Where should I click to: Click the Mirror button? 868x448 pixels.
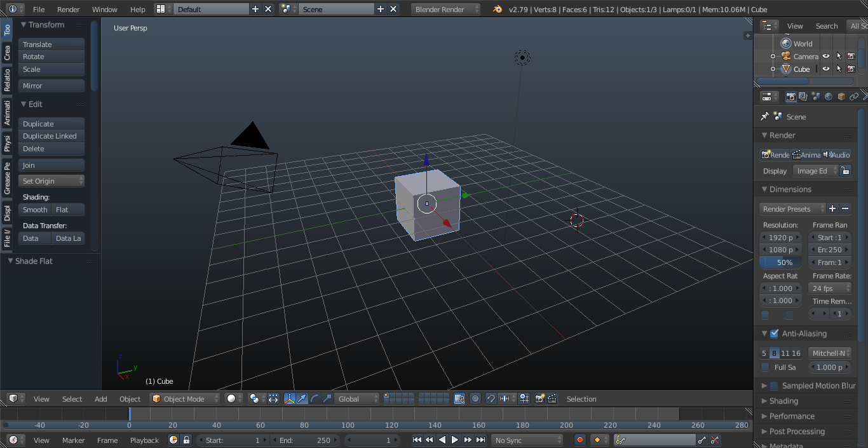click(51, 85)
